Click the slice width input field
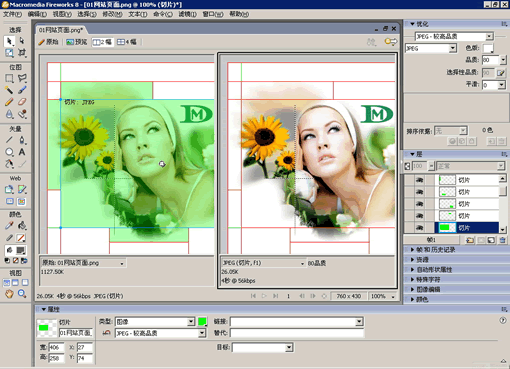510x369 pixels. [x=56, y=347]
